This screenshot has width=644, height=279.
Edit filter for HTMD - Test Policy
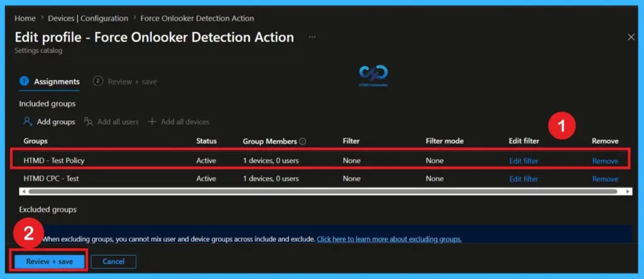click(x=524, y=161)
